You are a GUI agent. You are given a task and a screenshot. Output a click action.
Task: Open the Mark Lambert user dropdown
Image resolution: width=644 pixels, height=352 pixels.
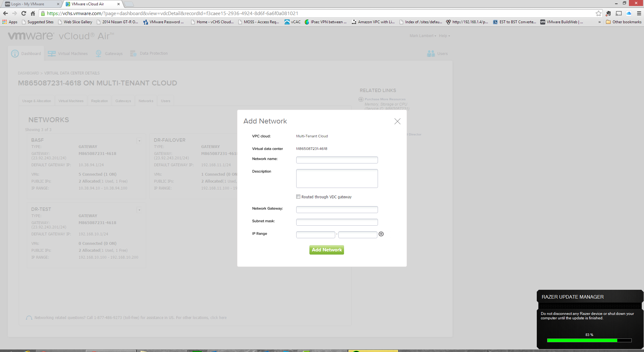pyautogui.click(x=423, y=36)
